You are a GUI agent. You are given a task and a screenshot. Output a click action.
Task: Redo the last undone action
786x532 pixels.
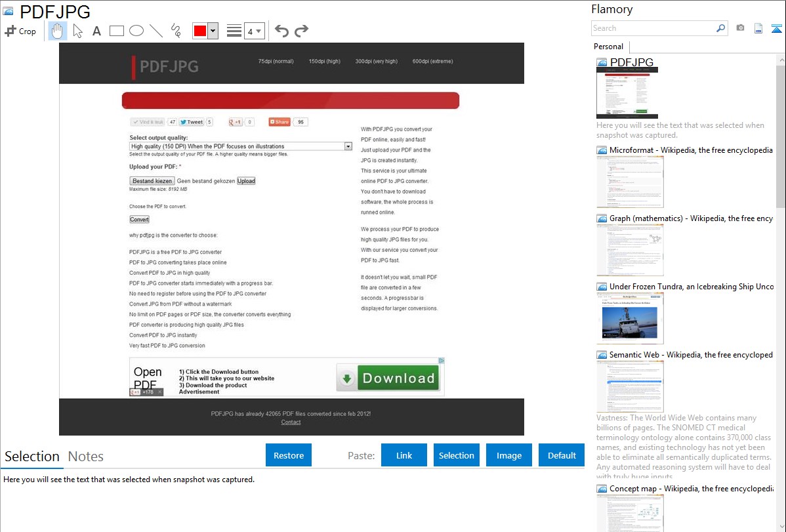pyautogui.click(x=301, y=31)
